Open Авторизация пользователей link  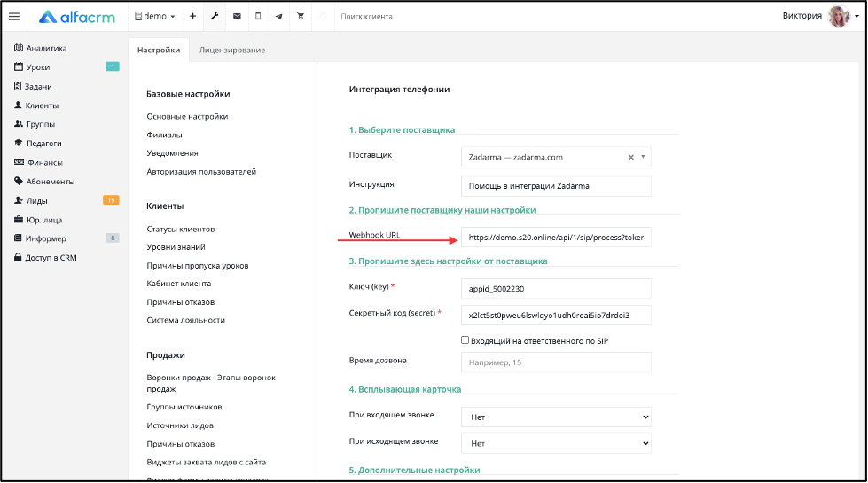click(x=201, y=172)
